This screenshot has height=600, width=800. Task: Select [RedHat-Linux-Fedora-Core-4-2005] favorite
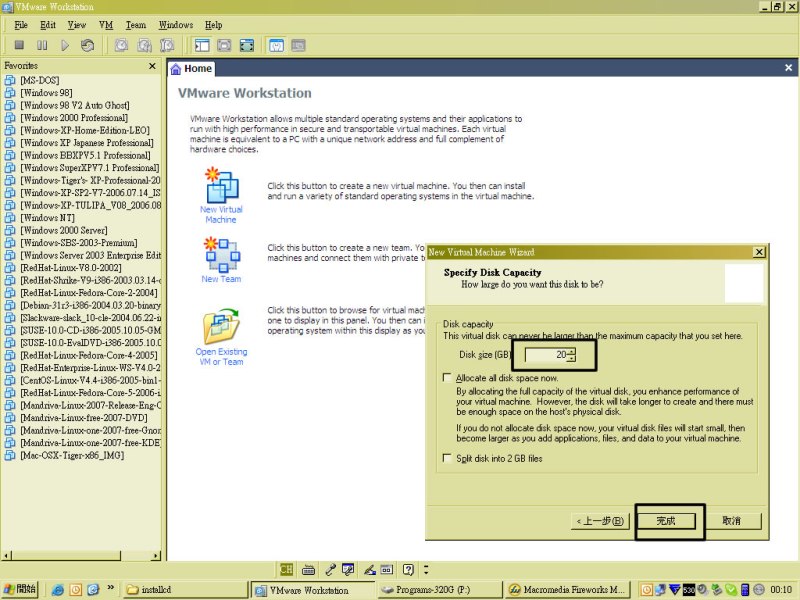pyautogui.click(x=89, y=355)
